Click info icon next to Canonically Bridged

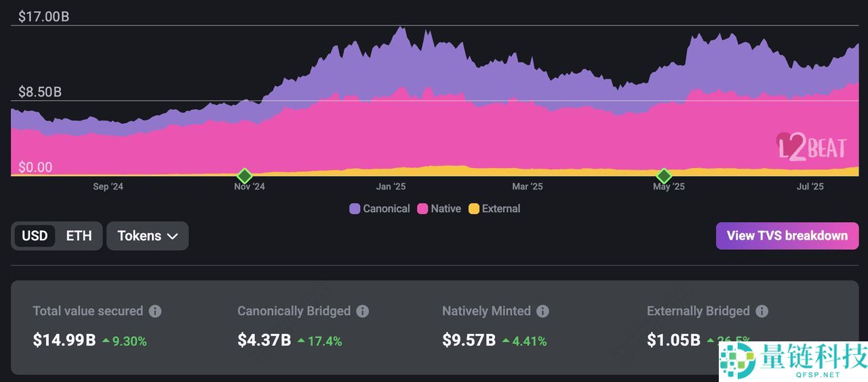tap(363, 312)
